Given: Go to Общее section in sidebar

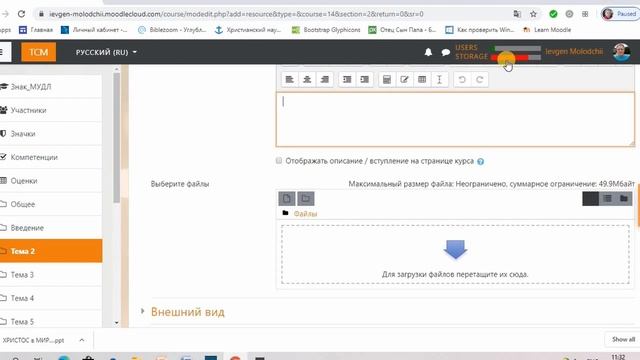Looking at the screenshot, I should (x=50, y=204).
